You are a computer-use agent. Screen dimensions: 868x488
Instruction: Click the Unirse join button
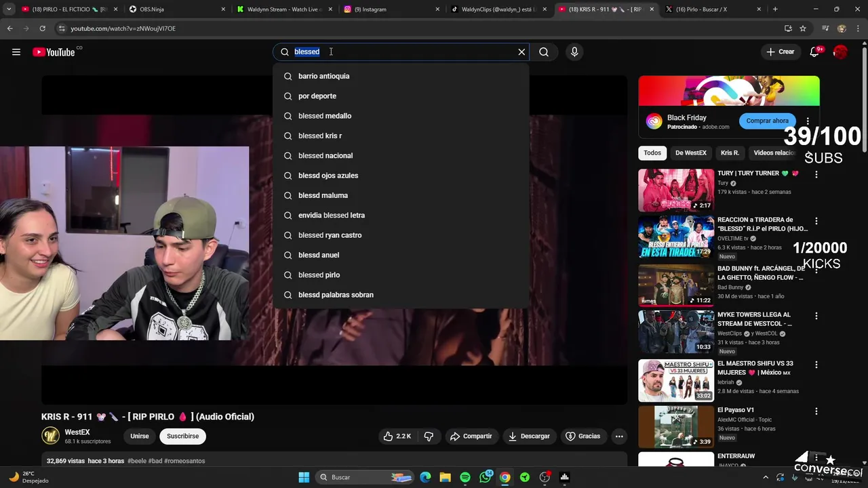pyautogui.click(x=140, y=436)
